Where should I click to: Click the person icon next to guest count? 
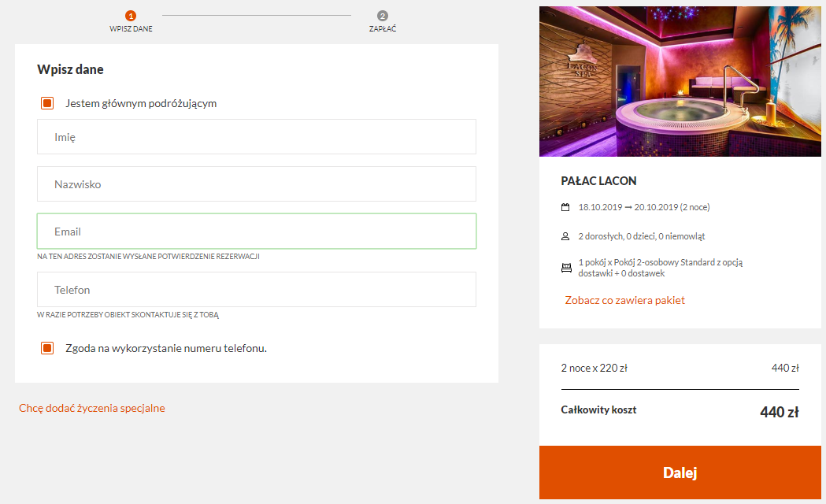(x=565, y=236)
